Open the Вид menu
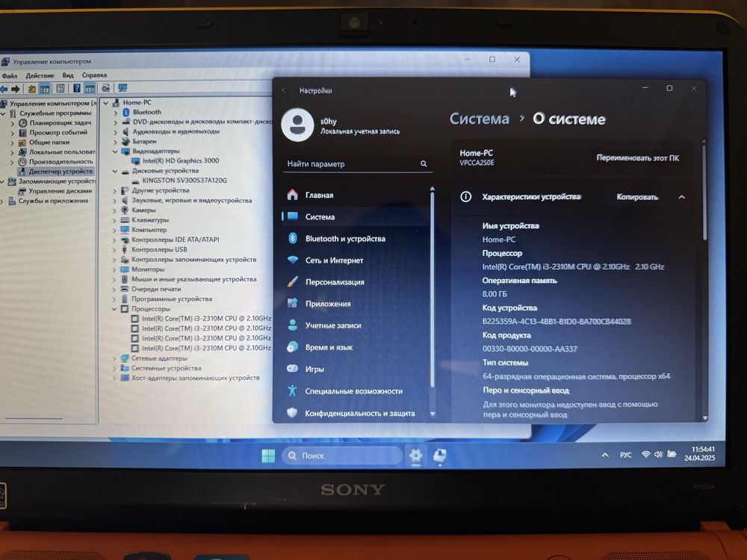747x560 pixels. 68,75
